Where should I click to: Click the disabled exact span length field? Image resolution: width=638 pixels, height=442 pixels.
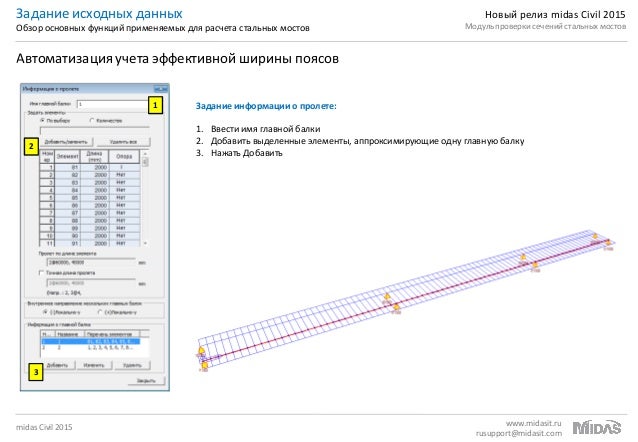point(91,283)
